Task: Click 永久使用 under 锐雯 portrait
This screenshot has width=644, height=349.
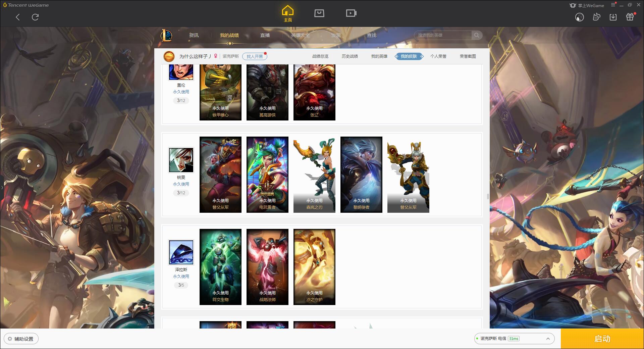Action: click(x=181, y=184)
